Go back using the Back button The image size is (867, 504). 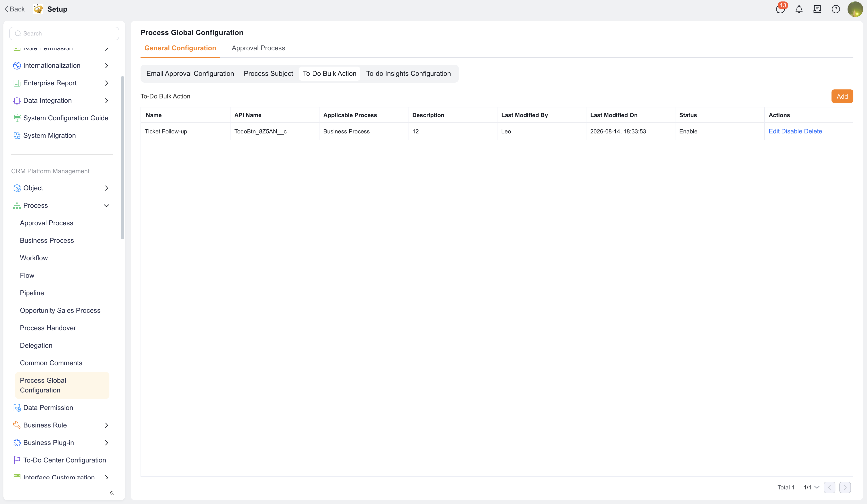(x=15, y=9)
